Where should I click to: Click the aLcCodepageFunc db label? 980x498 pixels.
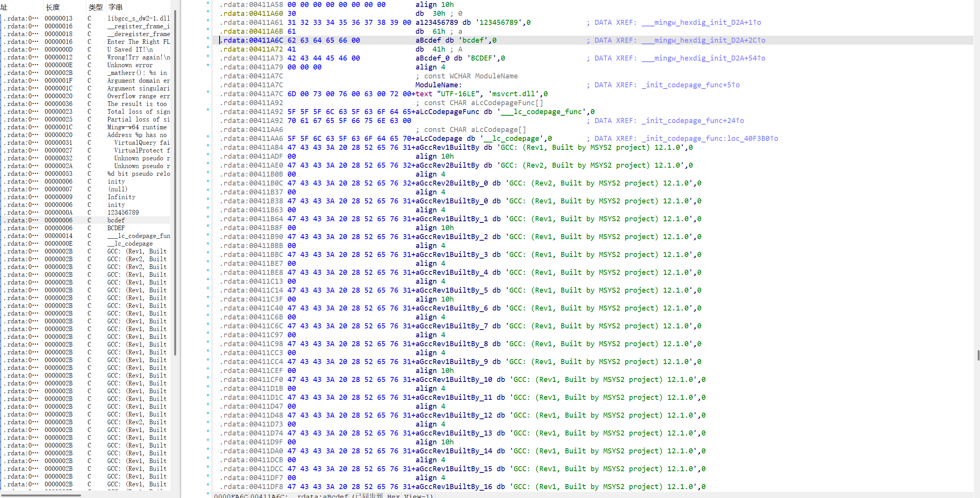pyautogui.click(x=447, y=112)
